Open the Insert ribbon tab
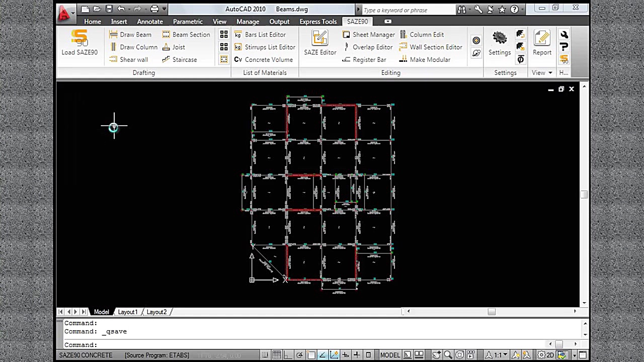Screen dimensions: 644x362 pyautogui.click(x=119, y=22)
